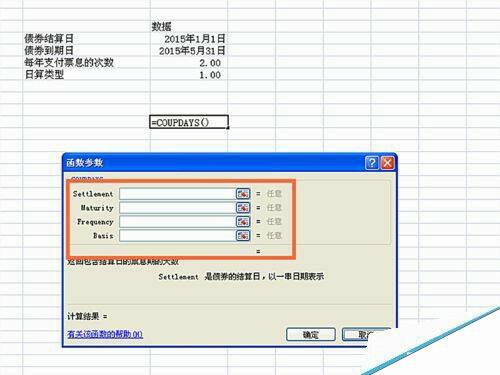Select the cell with 2015年5月31日
Screen dimensions: 500x375
[189, 51]
